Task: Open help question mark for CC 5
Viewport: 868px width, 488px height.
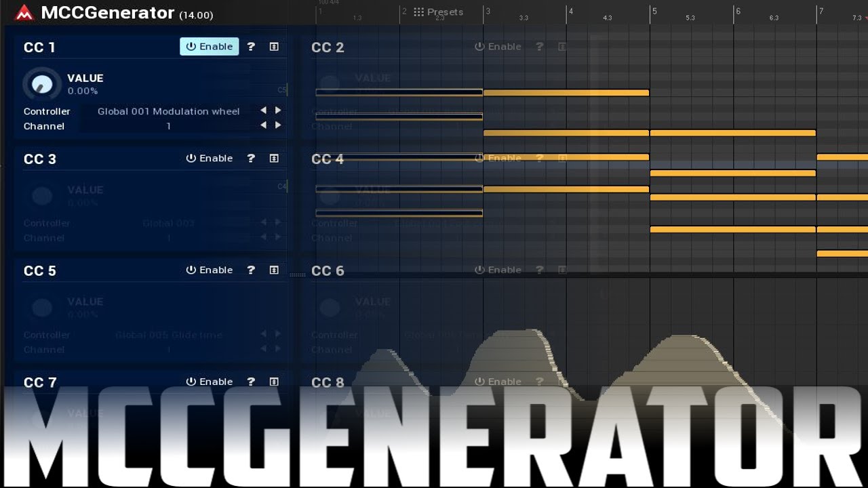Action: 251,270
